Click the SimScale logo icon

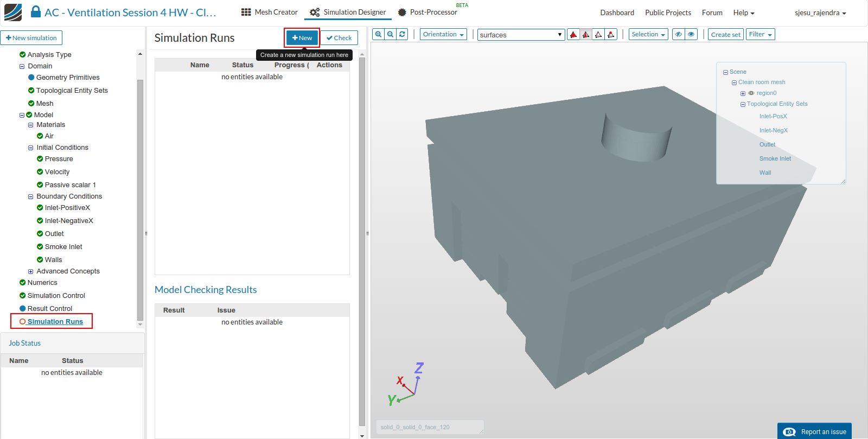click(13, 12)
